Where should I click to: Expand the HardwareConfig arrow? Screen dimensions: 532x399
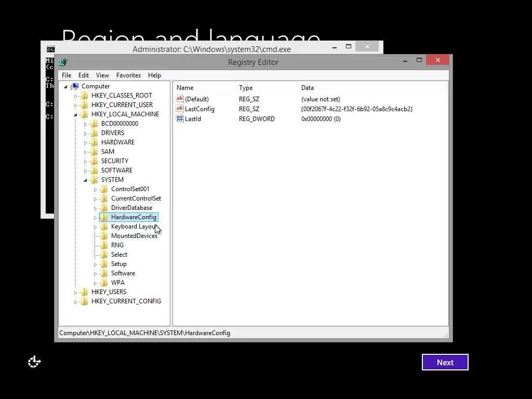(x=95, y=218)
